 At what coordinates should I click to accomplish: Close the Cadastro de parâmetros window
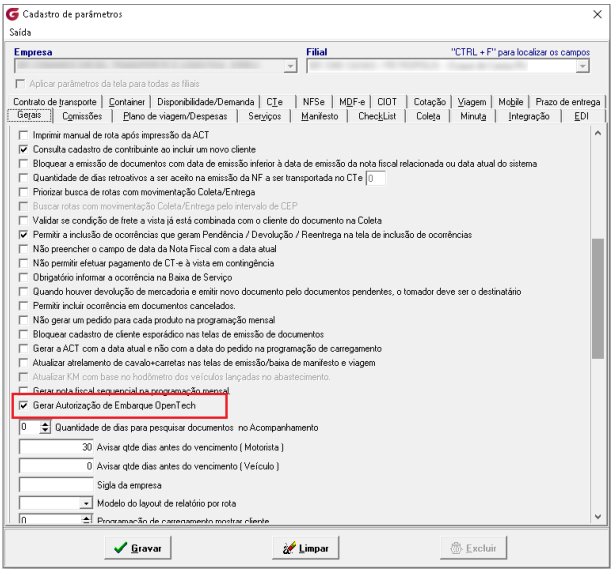tap(598, 15)
